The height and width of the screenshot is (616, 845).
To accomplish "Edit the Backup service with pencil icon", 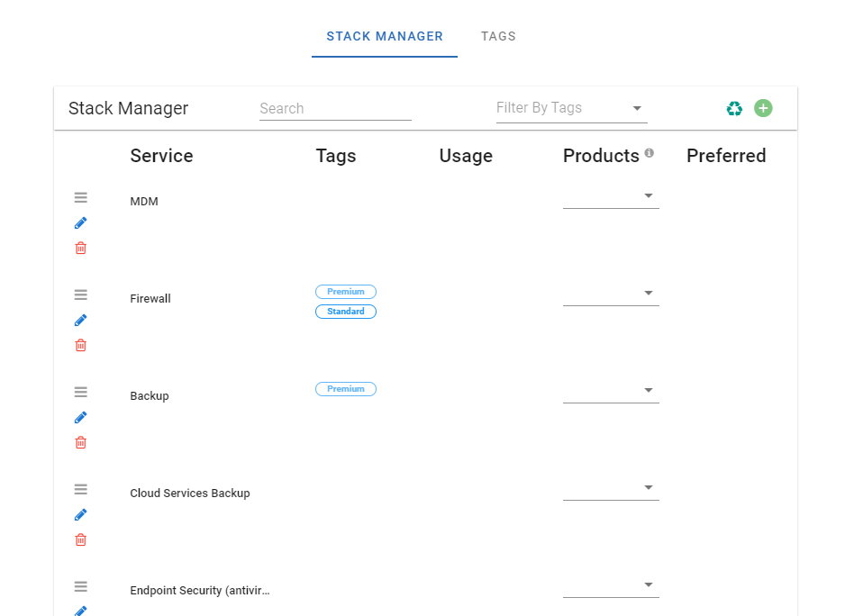I will click(80, 418).
